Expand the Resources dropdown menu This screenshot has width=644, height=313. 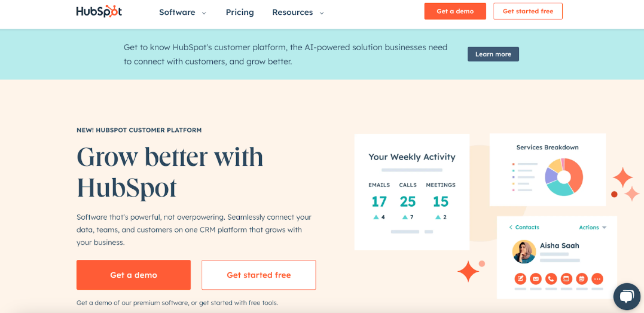pos(298,13)
